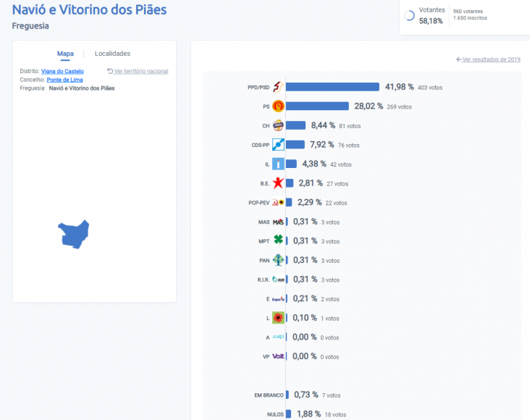Click the blue freguesia map shape

pos(72,235)
